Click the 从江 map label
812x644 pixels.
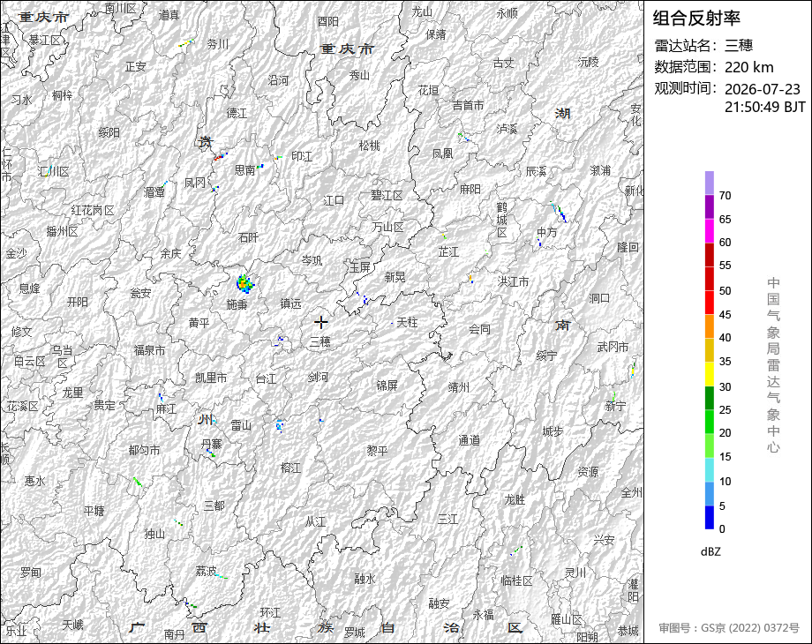coord(315,522)
